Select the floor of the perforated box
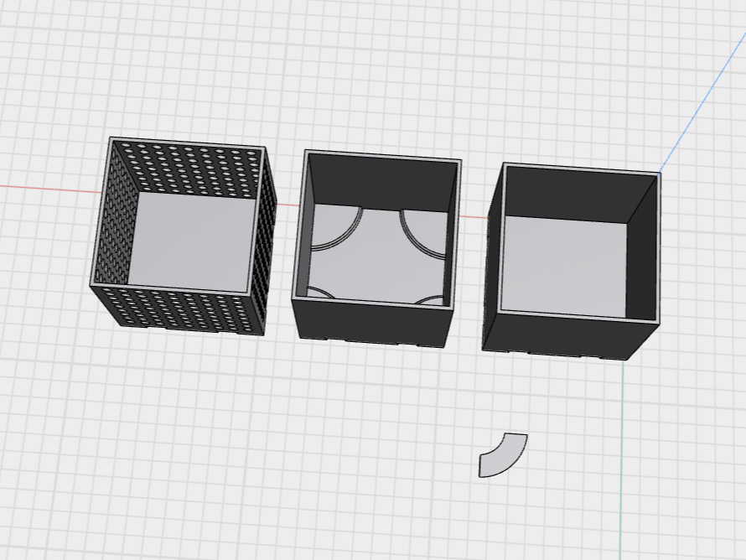The image size is (746, 560). 193,241
